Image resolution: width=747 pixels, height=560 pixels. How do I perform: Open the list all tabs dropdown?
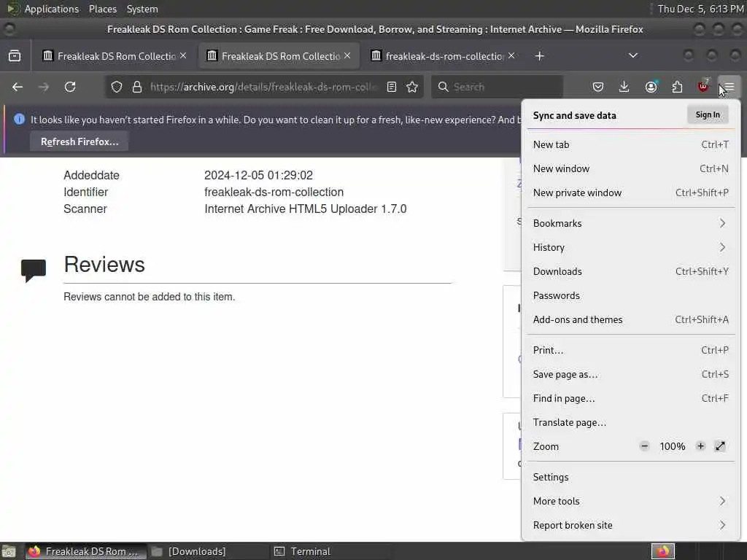(633, 55)
